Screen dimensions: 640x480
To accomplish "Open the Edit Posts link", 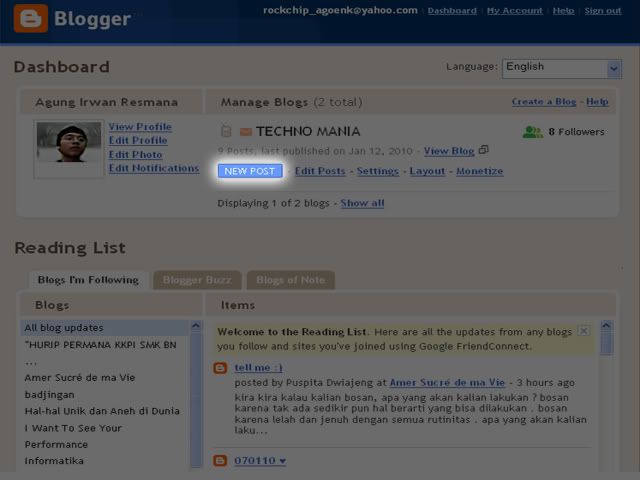I will 320,171.
